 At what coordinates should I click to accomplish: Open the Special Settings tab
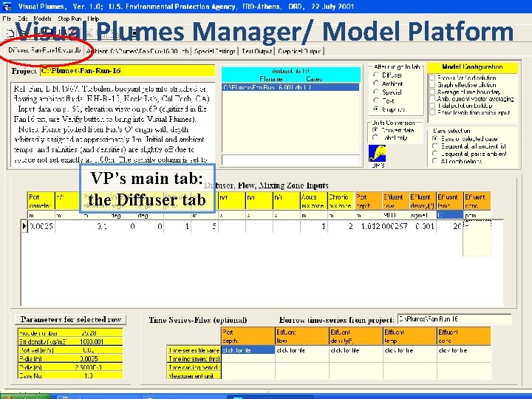click(215, 51)
